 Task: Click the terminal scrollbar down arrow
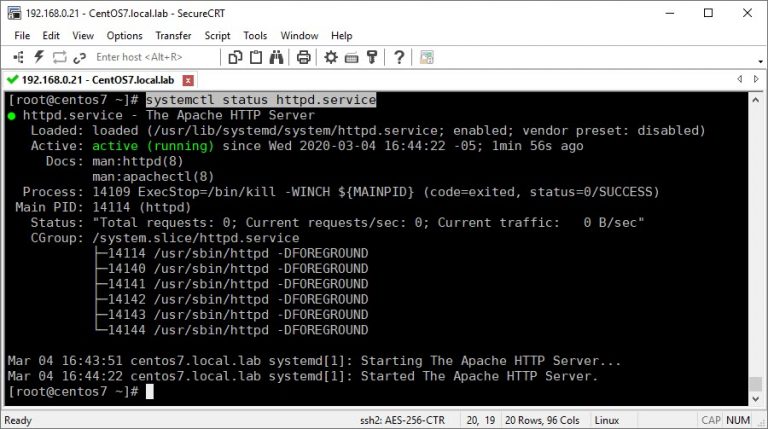tap(755, 399)
